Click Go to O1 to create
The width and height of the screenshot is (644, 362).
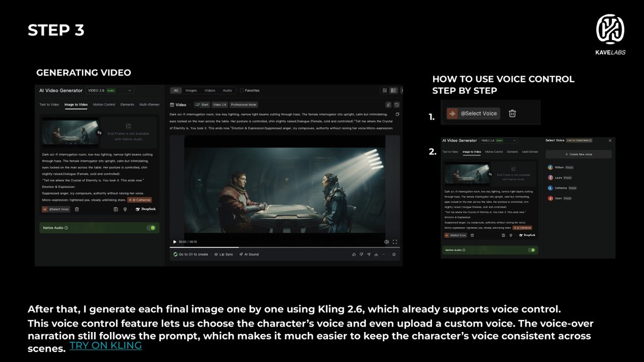[x=191, y=254]
